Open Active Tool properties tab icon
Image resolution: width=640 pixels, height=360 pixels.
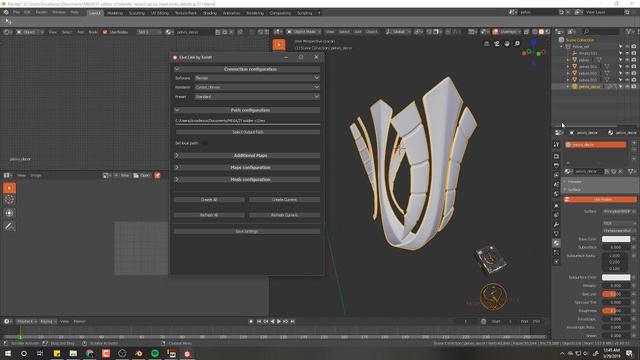click(556, 144)
